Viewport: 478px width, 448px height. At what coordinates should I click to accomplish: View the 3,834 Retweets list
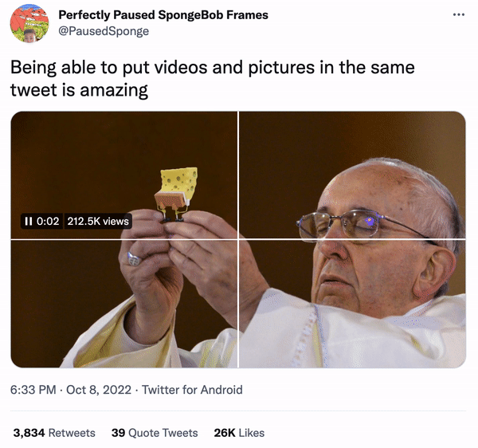pyautogui.click(x=54, y=433)
